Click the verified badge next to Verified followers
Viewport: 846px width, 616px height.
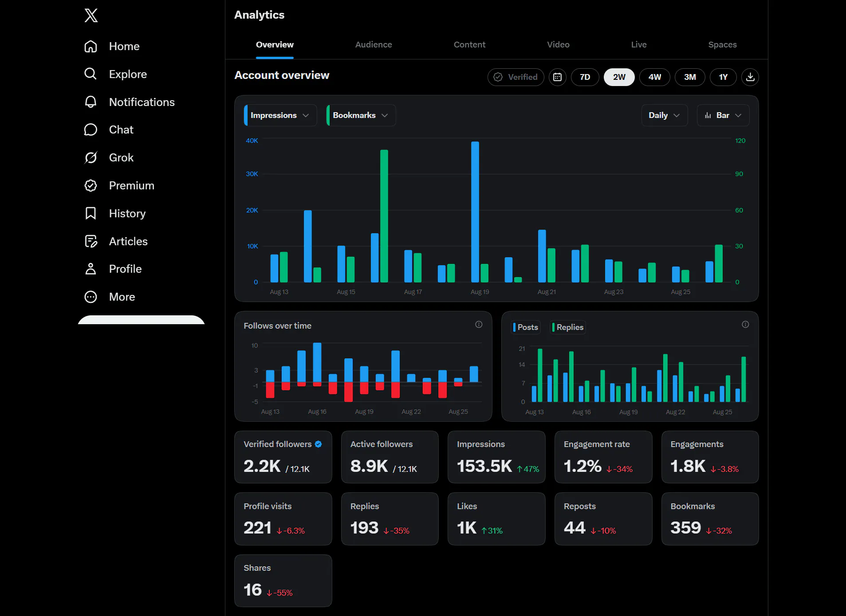[319, 444]
